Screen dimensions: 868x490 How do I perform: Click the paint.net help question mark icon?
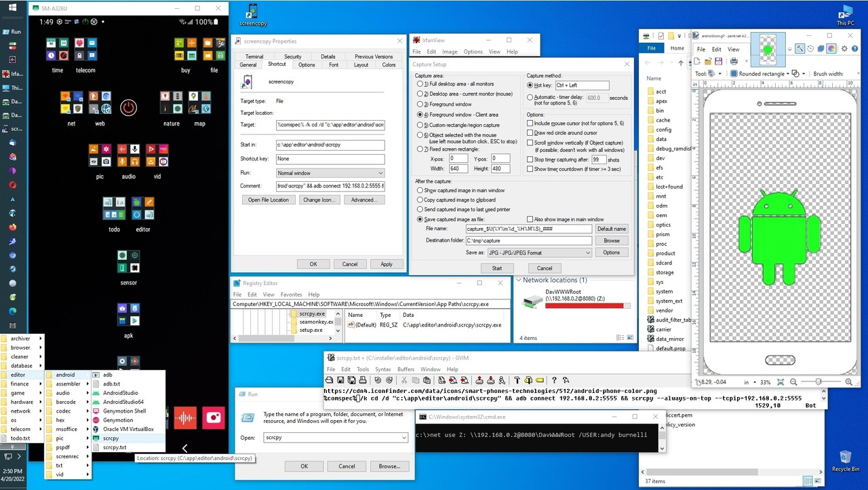[854, 48]
